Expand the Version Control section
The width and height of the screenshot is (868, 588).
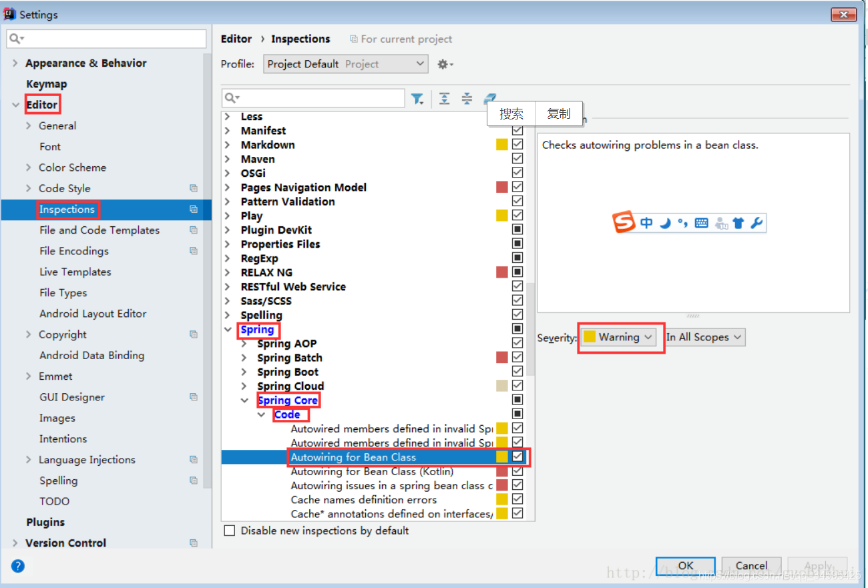click(x=15, y=543)
